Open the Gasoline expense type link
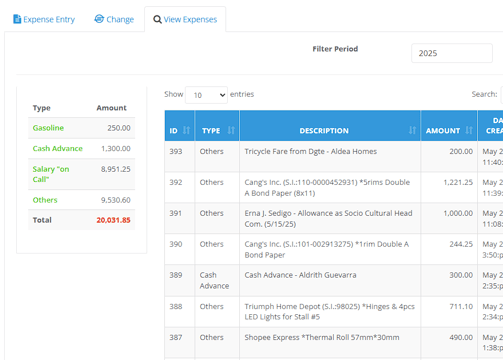Viewport: 503px width, 360px height. [x=48, y=128]
